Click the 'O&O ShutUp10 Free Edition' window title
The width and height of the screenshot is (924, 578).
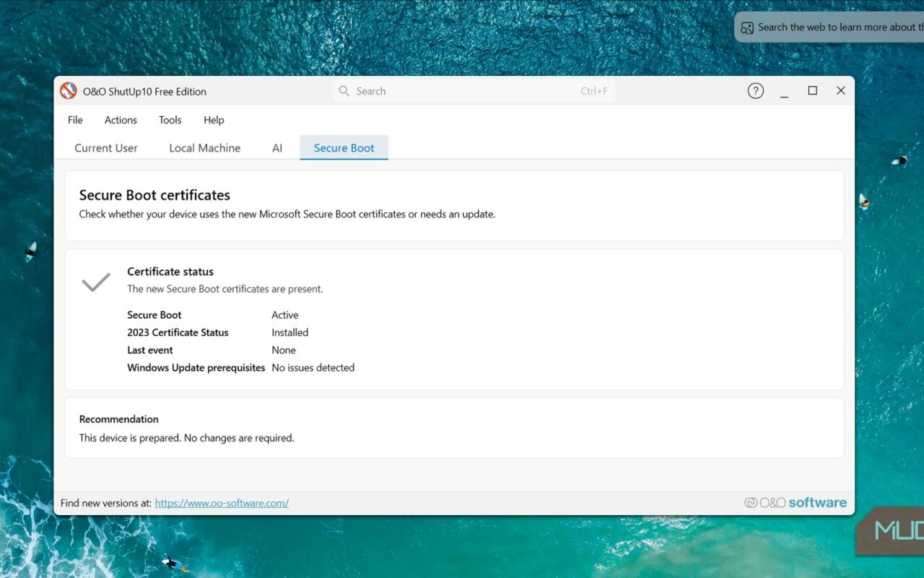click(144, 91)
